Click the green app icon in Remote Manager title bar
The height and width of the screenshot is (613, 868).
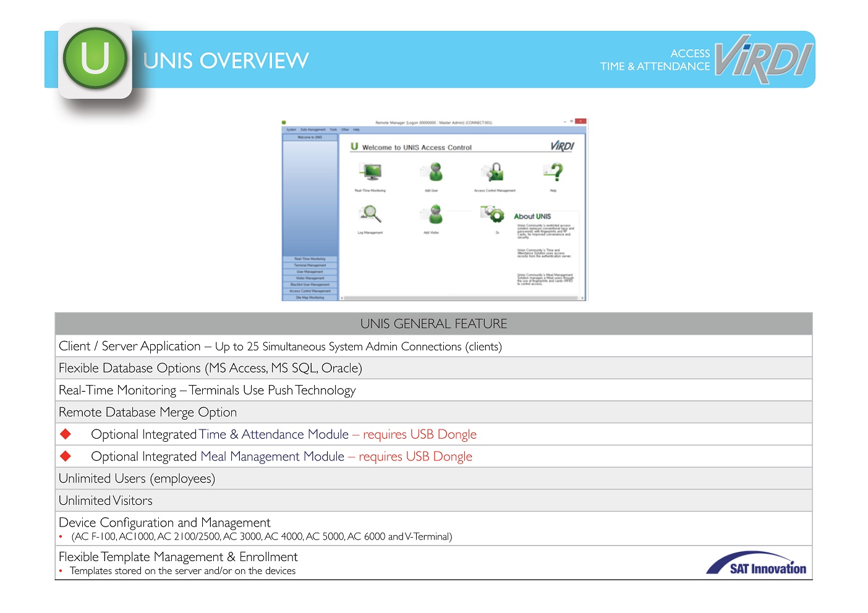click(x=284, y=122)
